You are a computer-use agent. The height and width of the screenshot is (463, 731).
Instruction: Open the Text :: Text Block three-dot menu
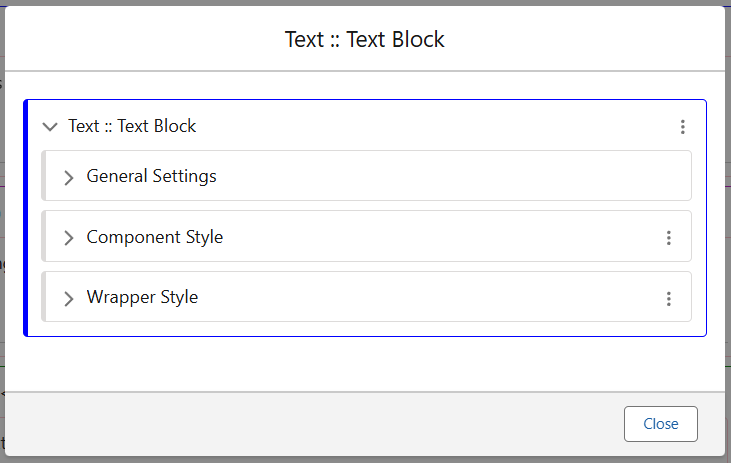pyautogui.click(x=683, y=127)
